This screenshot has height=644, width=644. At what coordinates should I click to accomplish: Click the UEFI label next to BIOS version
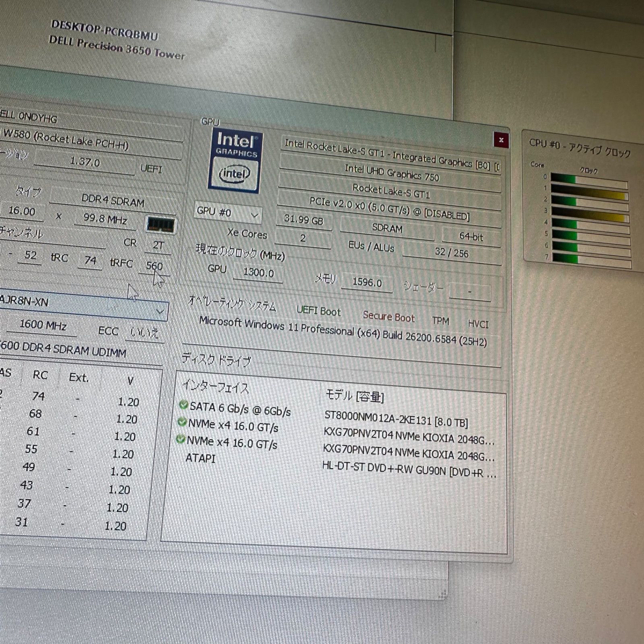click(151, 169)
